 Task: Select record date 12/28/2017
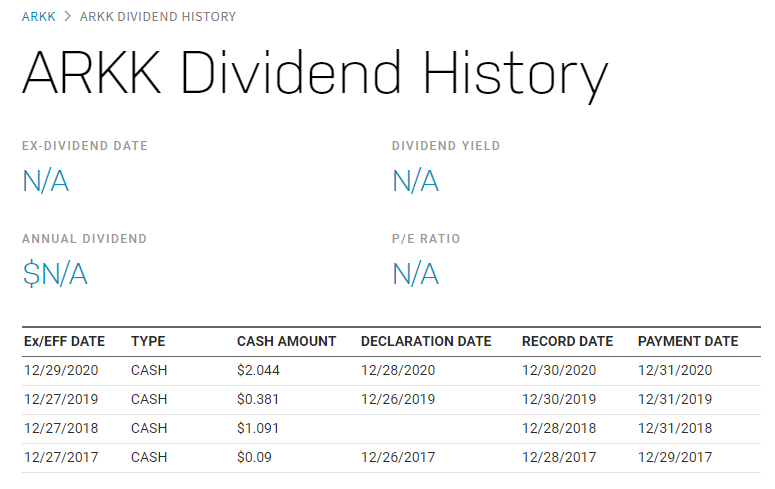pyautogui.click(x=559, y=457)
